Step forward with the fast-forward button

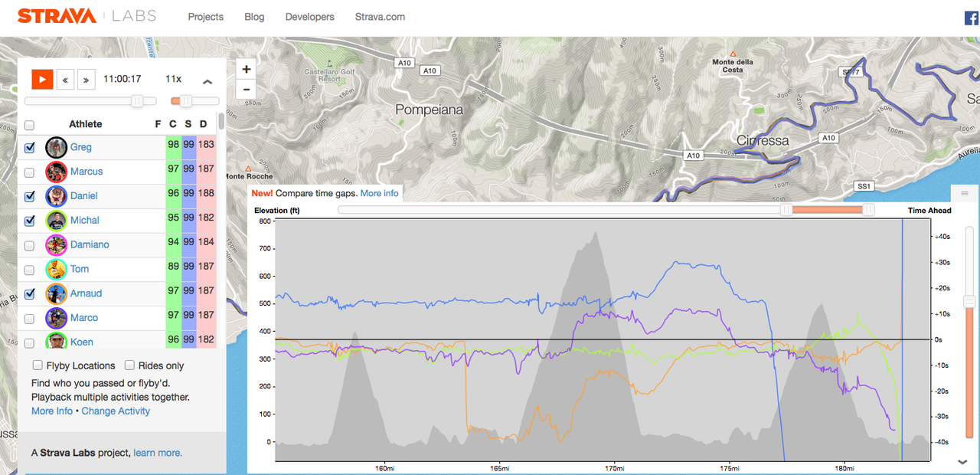pos(87,79)
